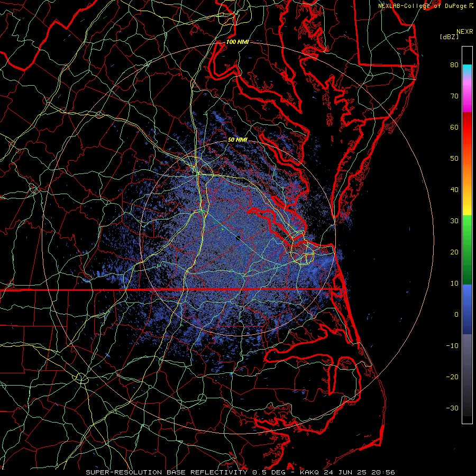This screenshot has height=476, width=476.
Task: Click the 40 dBZ scale value
Action: click(x=454, y=190)
